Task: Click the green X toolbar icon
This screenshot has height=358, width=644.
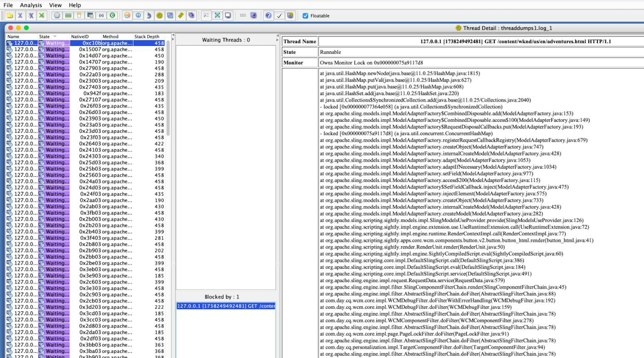Action: 41,15
